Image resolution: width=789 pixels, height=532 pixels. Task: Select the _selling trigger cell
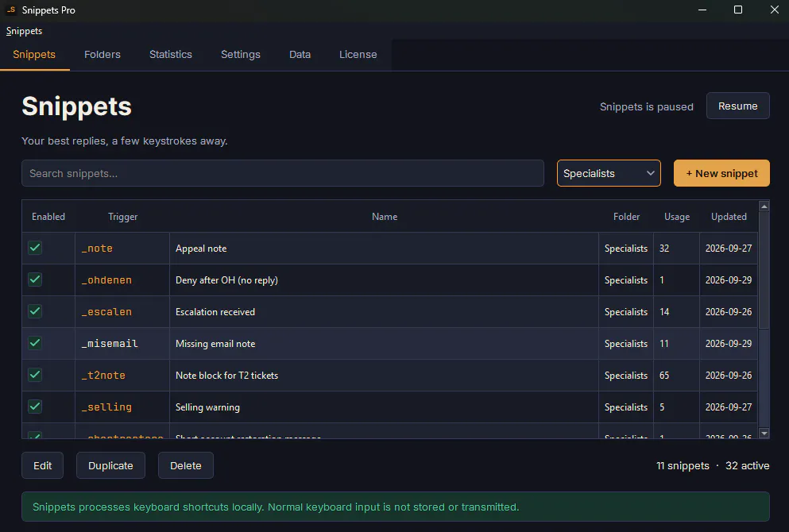tap(122, 407)
